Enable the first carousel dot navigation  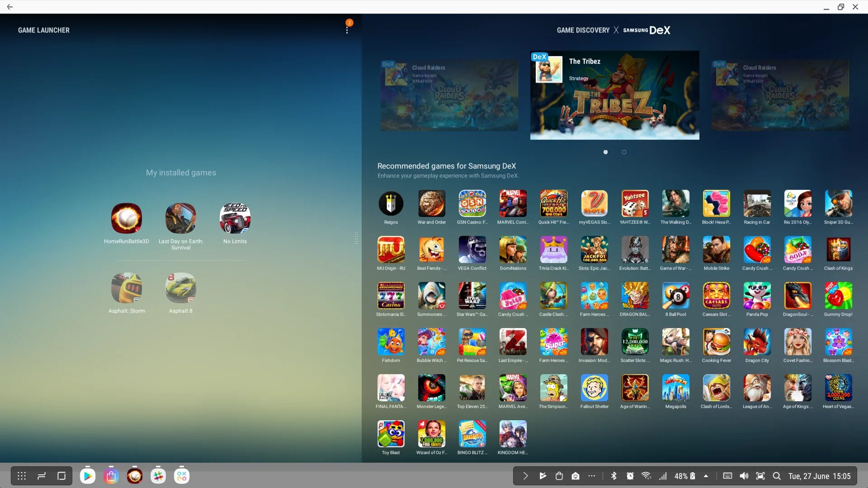click(605, 152)
